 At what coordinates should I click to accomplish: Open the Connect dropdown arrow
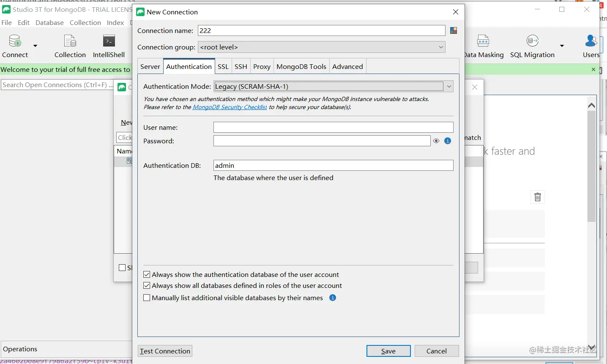pyautogui.click(x=36, y=46)
